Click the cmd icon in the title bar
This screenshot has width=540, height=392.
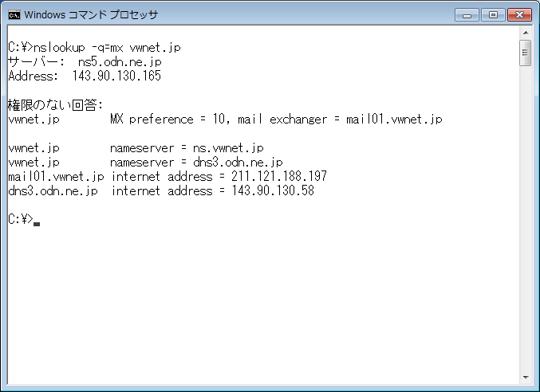14,15
